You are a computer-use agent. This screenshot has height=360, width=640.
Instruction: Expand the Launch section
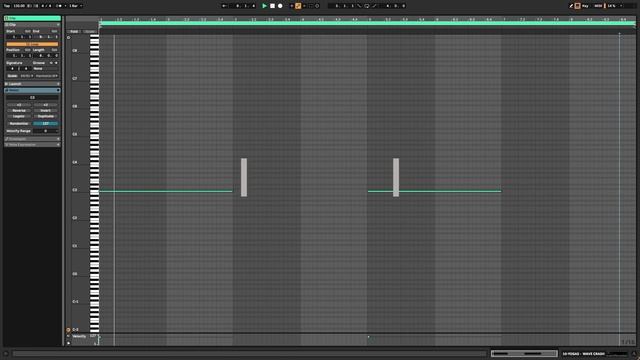[58, 84]
